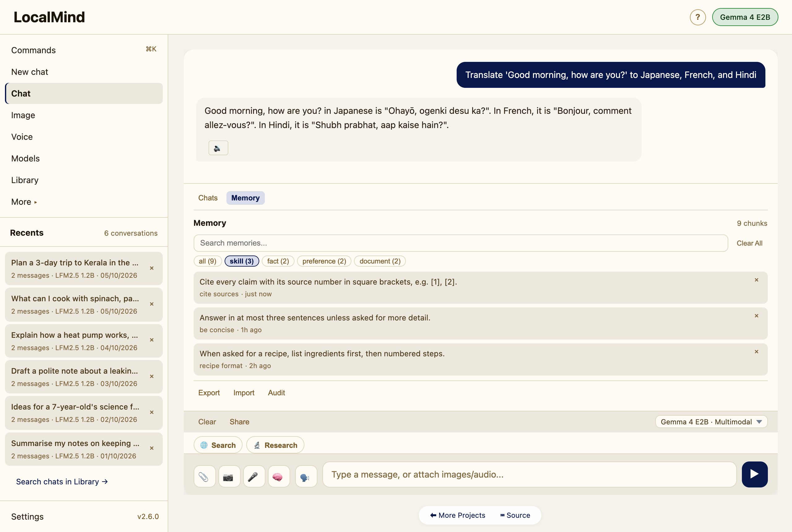This screenshot has width=792, height=532.
Task: Open the Gemma 4 E2B model pill
Action: click(744, 17)
